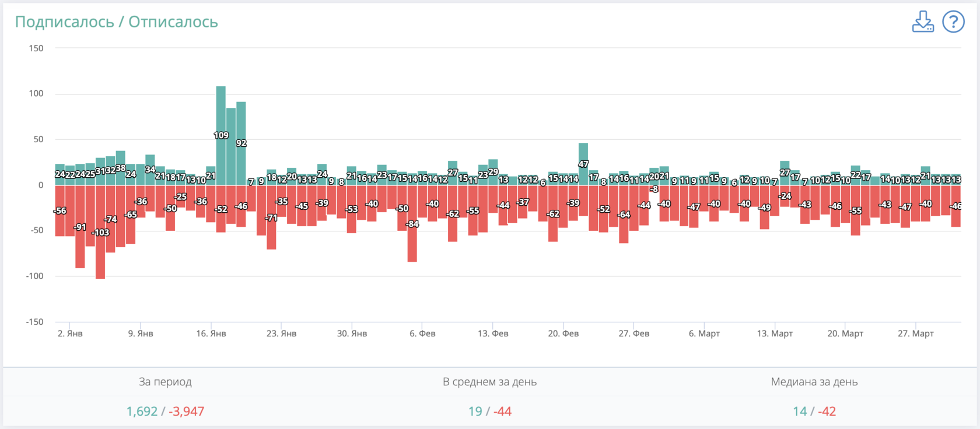Select the red bar labeled -84
The width and height of the screenshot is (980, 429).
point(412,224)
